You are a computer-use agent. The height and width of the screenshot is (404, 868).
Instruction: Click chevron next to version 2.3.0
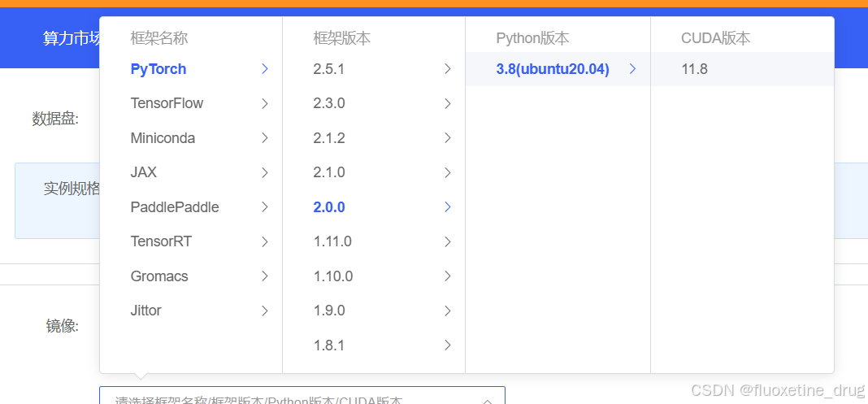coord(448,103)
